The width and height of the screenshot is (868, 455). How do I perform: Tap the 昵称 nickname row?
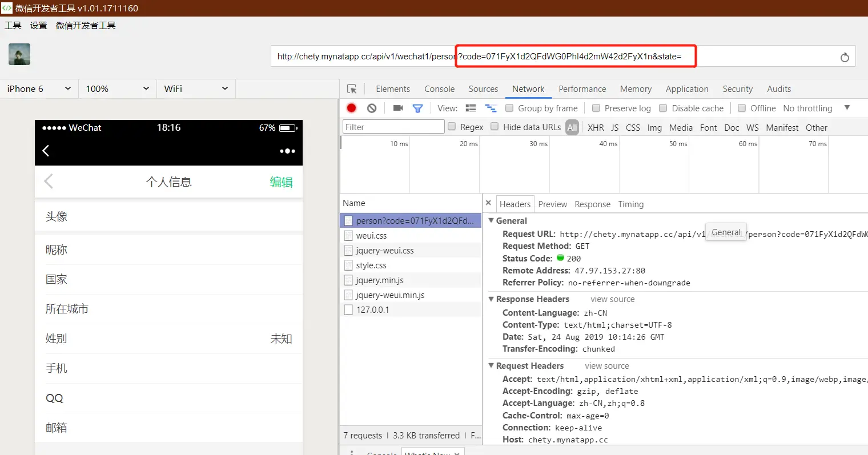168,249
